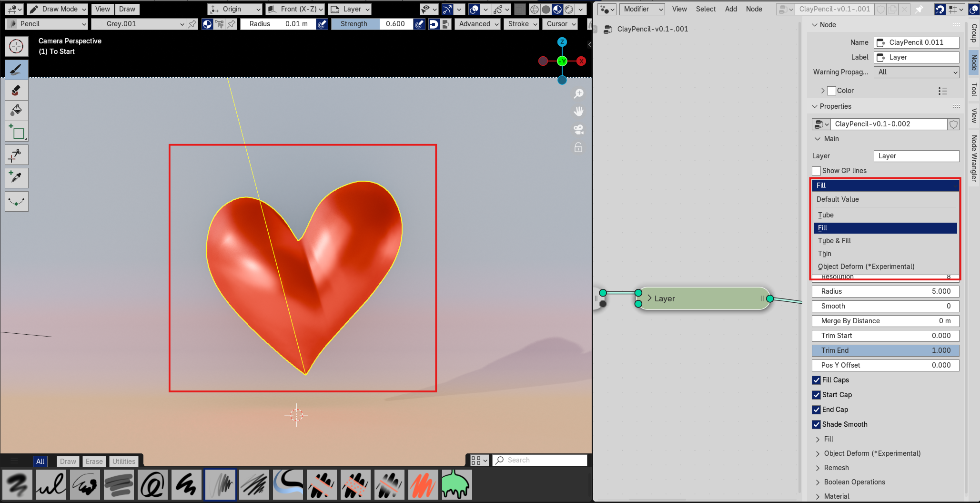The width and height of the screenshot is (980, 503).
Task: Choose Tube from the mode list
Action: (x=885, y=215)
